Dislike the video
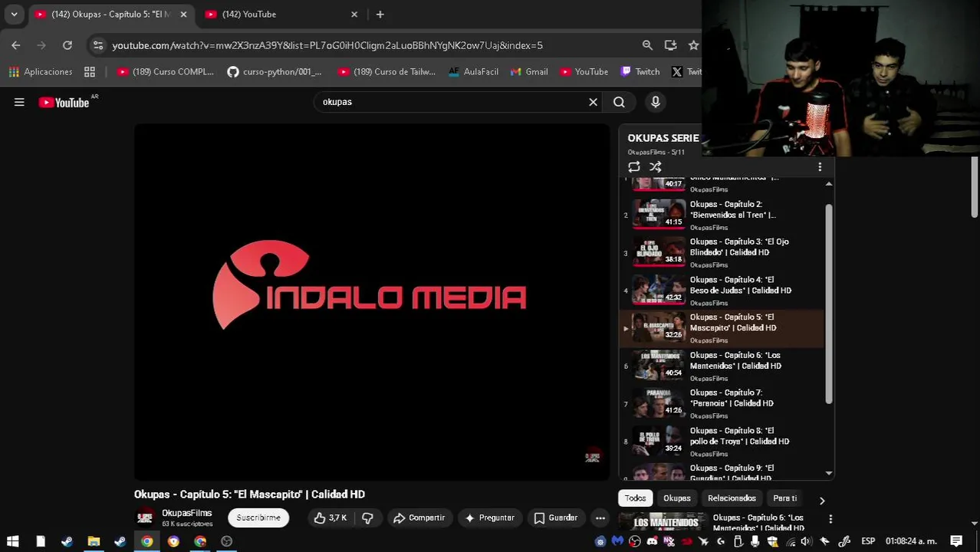This screenshot has width=980, height=552. coord(367,518)
